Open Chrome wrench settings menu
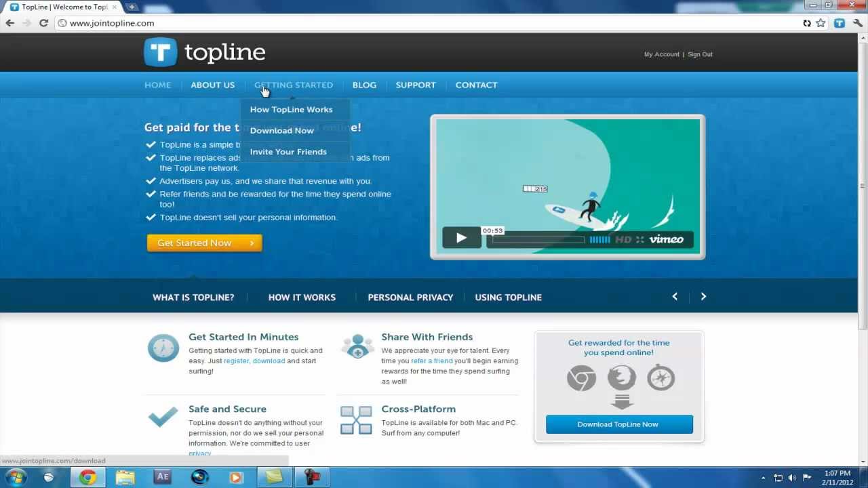The image size is (868, 488). tap(858, 23)
